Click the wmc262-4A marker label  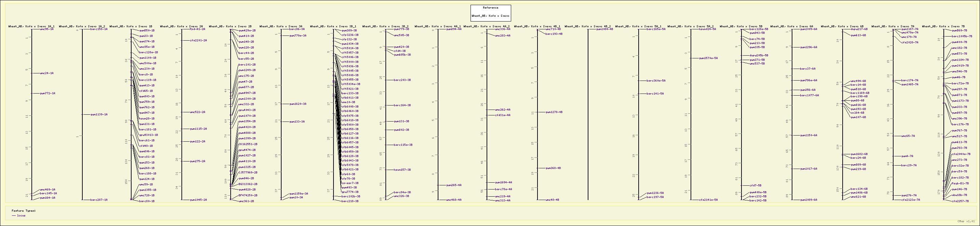(503, 109)
